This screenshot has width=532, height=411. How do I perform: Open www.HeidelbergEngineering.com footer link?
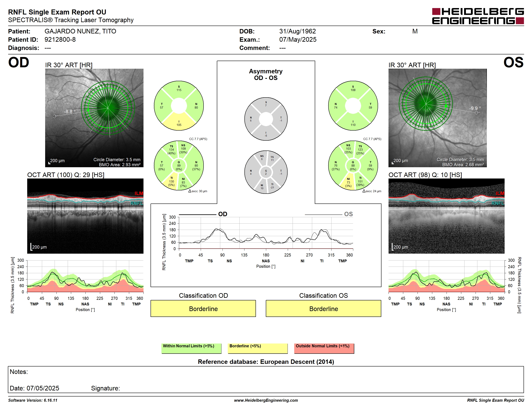coord(266,400)
